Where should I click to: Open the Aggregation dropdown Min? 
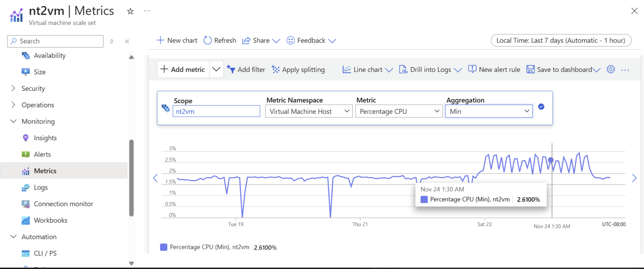click(x=489, y=111)
